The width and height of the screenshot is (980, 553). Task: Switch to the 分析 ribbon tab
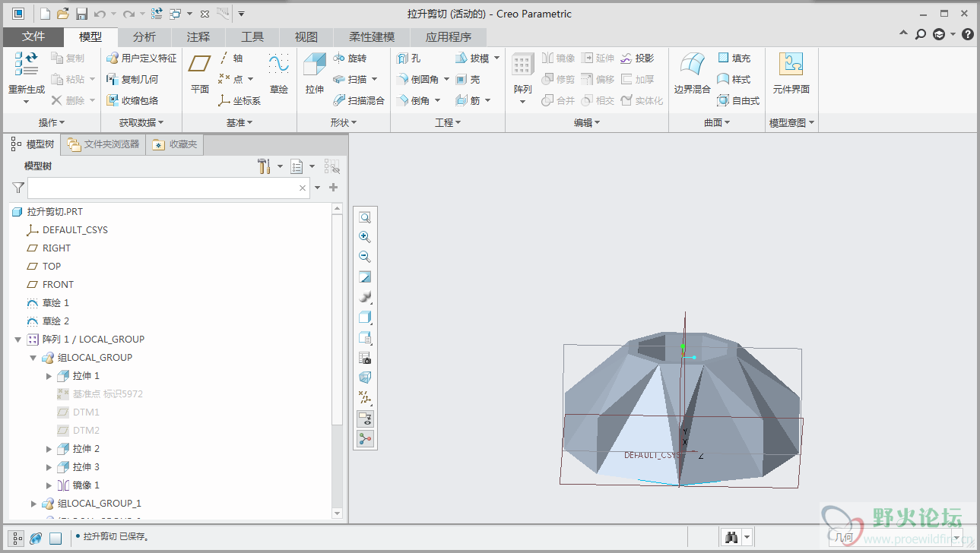pos(144,37)
